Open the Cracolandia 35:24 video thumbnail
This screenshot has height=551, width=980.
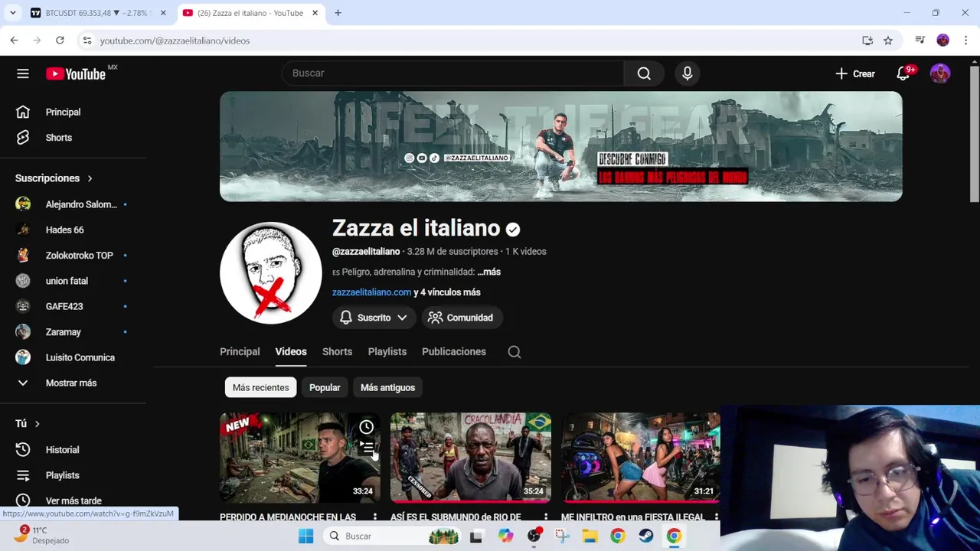[x=470, y=458]
